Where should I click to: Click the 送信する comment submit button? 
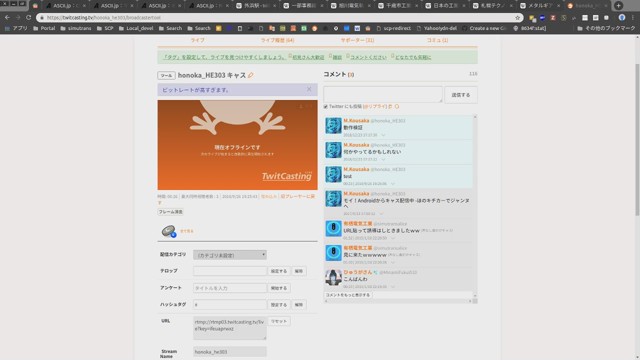[x=461, y=95]
